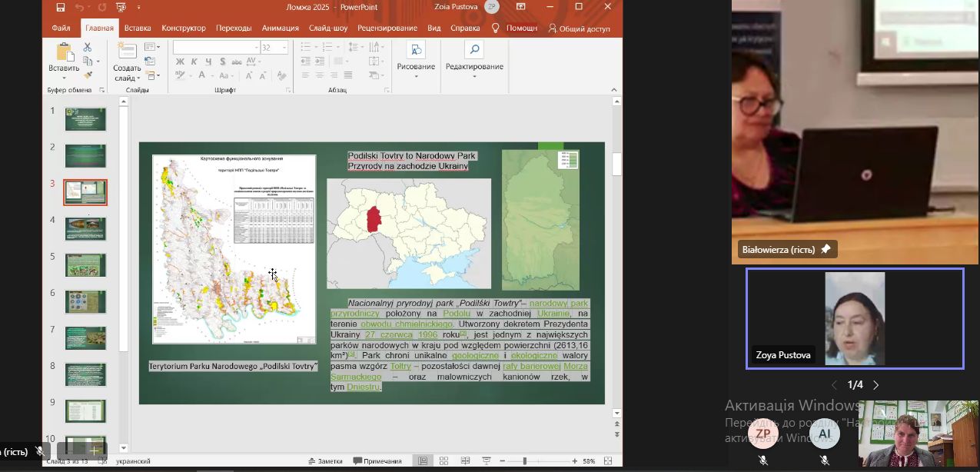Image resolution: width=980 pixels, height=472 pixels.
Task: Click the zoom slider in the status bar
Action: (524, 461)
